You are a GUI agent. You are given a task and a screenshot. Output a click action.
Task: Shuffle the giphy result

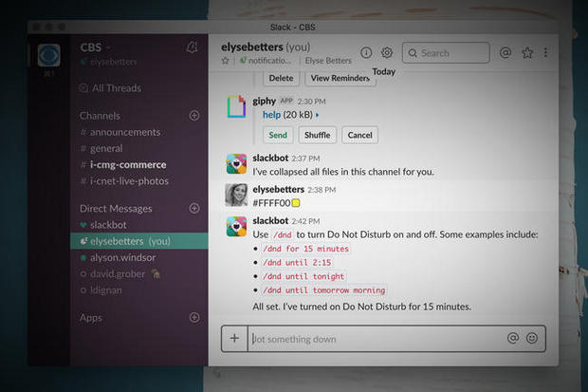point(318,135)
